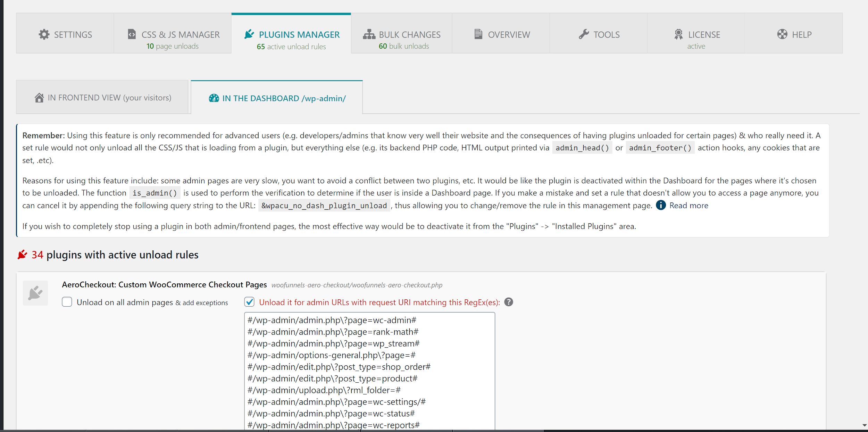Screen dimensions: 868x432
Task: Uncheck the unload by RegEx URI checkbox
Action: [249, 302]
